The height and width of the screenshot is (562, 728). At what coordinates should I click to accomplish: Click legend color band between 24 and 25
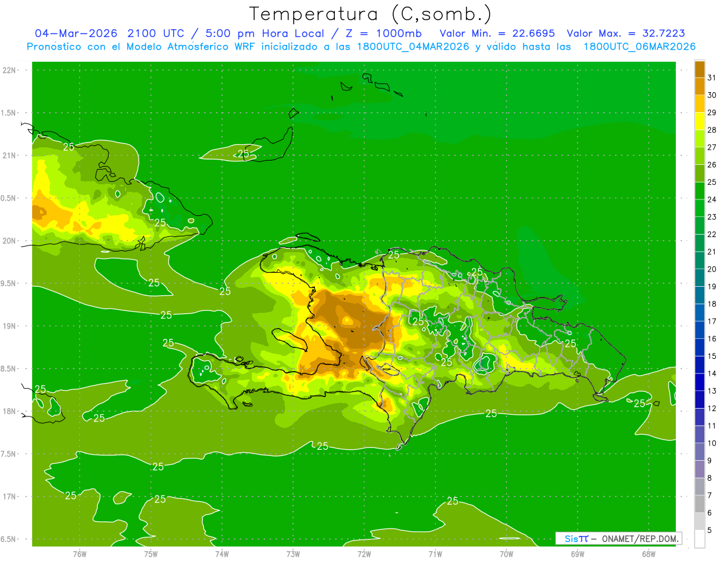click(699, 191)
